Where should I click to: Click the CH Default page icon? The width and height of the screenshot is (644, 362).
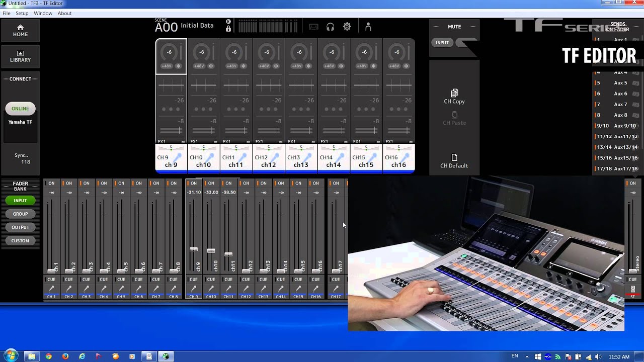pos(454,157)
